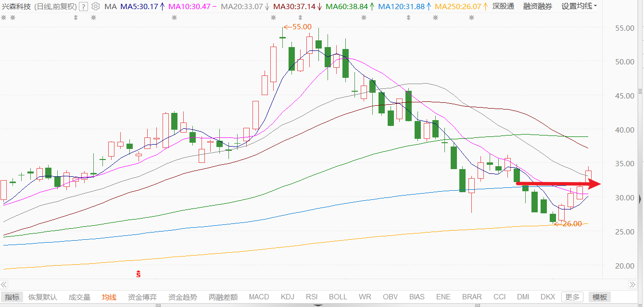The height and width of the screenshot is (307, 644).
Task: Click the plain MA indicator name label
Action: [x=110, y=7]
